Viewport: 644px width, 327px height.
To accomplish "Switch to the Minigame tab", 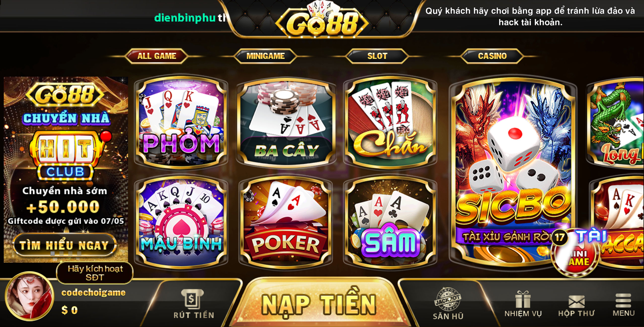I will tap(266, 56).
